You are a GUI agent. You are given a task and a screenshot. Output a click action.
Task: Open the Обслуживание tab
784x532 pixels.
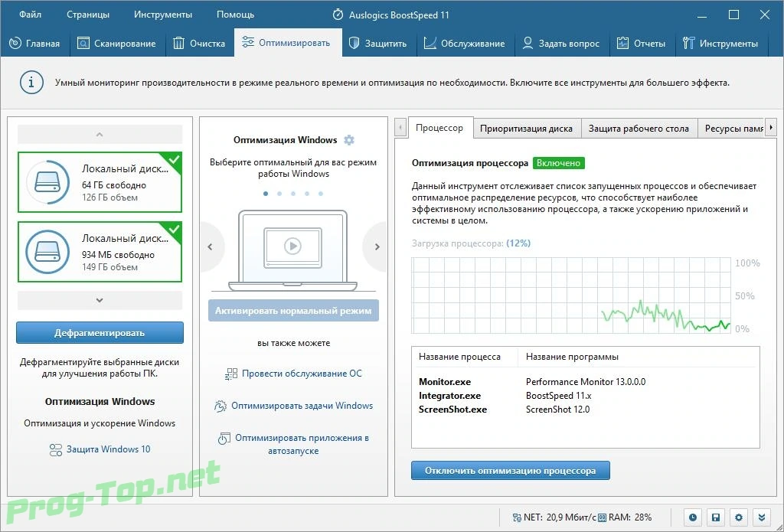(x=465, y=44)
